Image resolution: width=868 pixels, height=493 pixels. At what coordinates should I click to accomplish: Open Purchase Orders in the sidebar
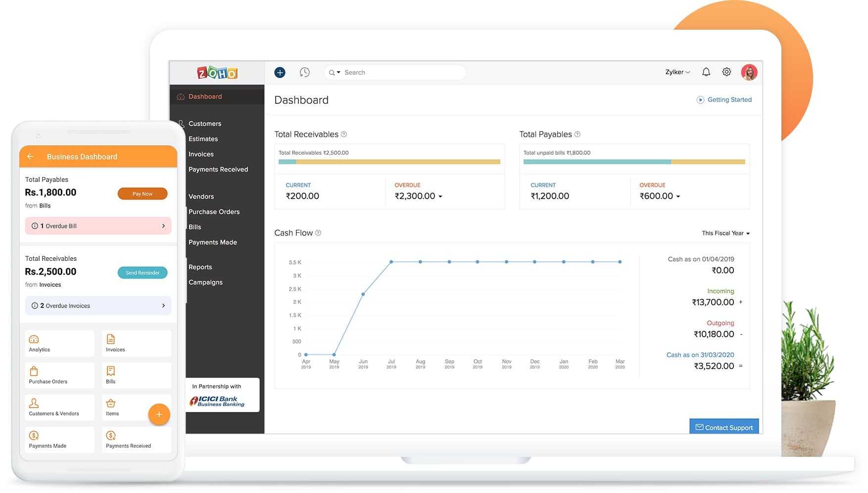214,212
